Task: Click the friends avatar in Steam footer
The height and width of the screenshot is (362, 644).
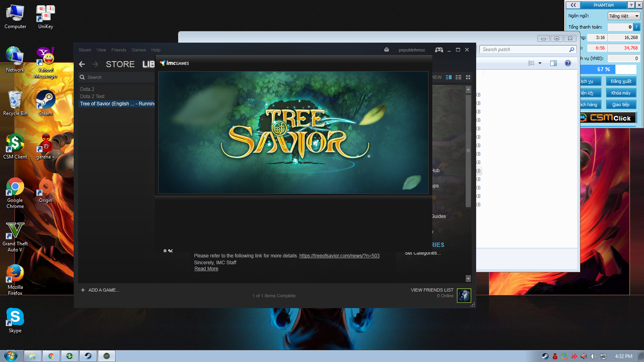Action: point(464,295)
